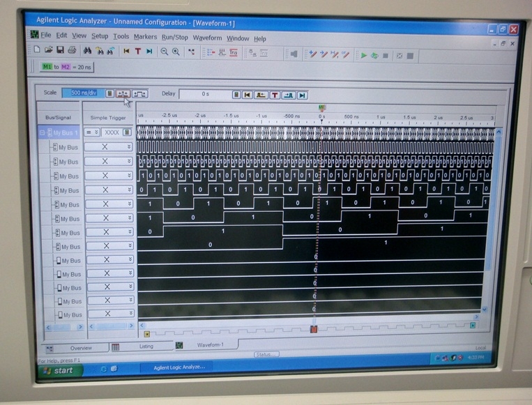532x405 pixels.
Task: Open the Windows start menu
Action: (59, 371)
